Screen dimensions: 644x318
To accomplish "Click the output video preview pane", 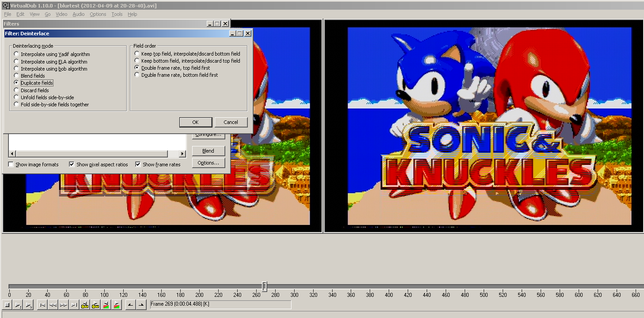I will 484,126.
